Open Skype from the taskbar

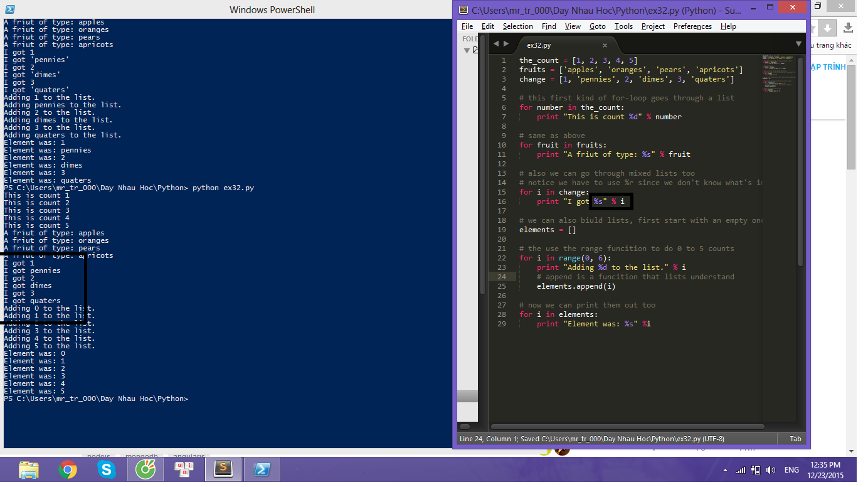pyautogui.click(x=107, y=469)
